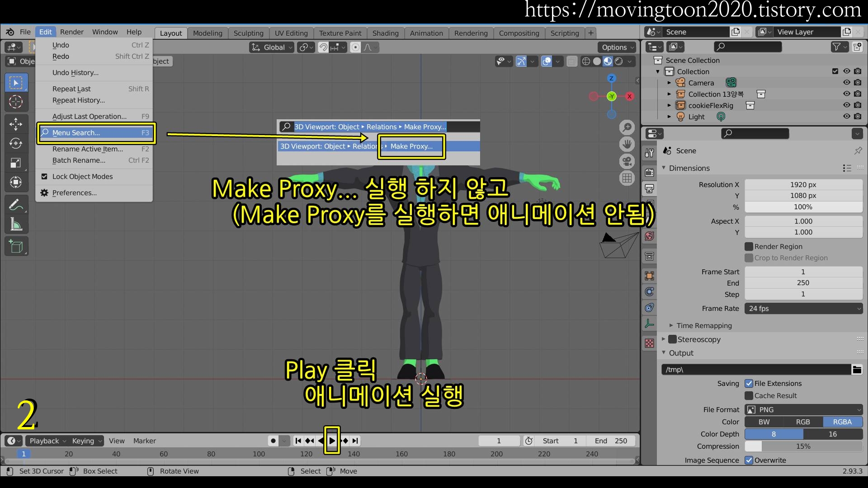Expand the Time Remapping panel
The width and height of the screenshot is (868, 488).
[671, 326]
